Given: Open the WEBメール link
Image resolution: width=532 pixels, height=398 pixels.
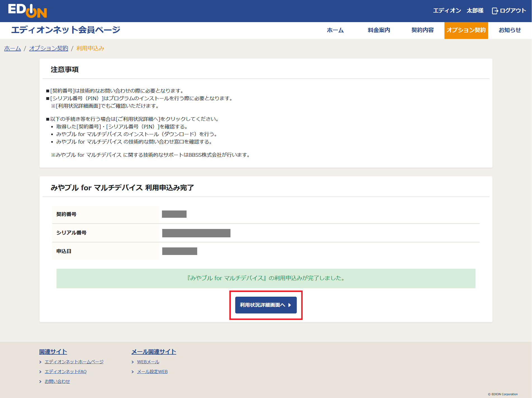Looking at the screenshot, I should point(148,362).
